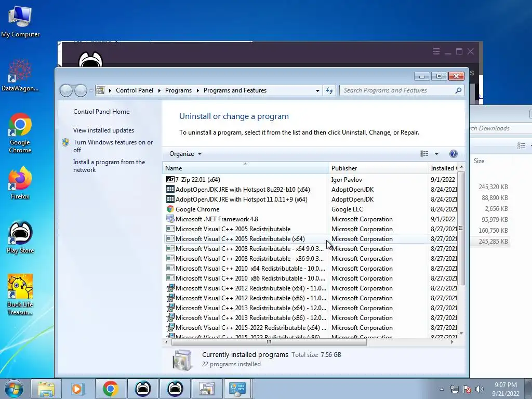Select Visual C++ 2012 Redistributable (x86) row
Image resolution: width=532 pixels, height=399 pixels.
tap(311, 298)
